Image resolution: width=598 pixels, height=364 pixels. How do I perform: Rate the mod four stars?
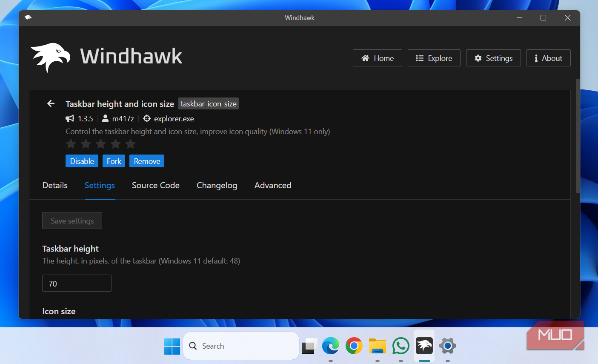(115, 144)
